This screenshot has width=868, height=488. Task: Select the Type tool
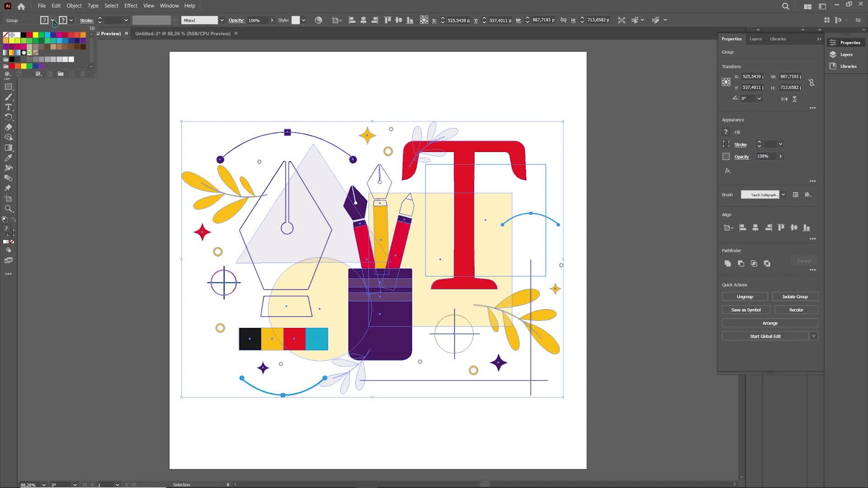[x=8, y=107]
